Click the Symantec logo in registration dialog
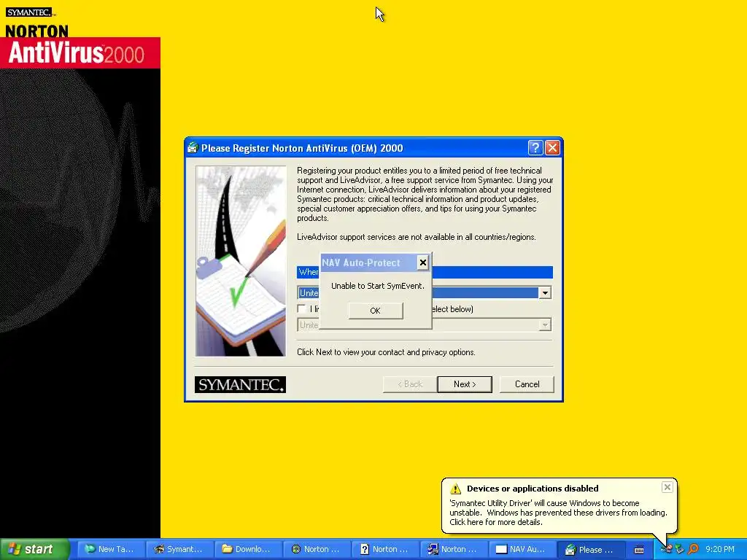Image resolution: width=747 pixels, height=560 pixels. click(x=240, y=384)
